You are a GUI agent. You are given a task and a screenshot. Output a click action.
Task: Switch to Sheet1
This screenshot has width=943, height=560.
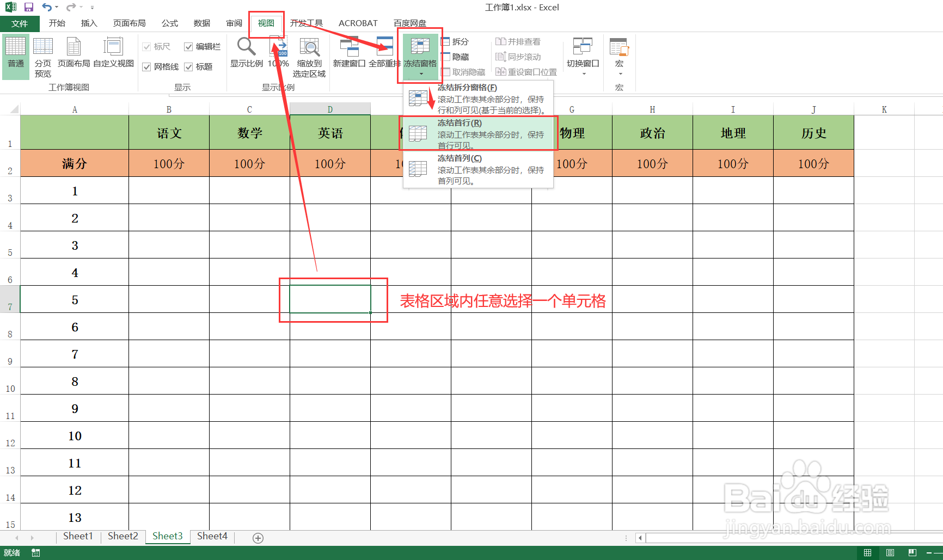(x=78, y=536)
